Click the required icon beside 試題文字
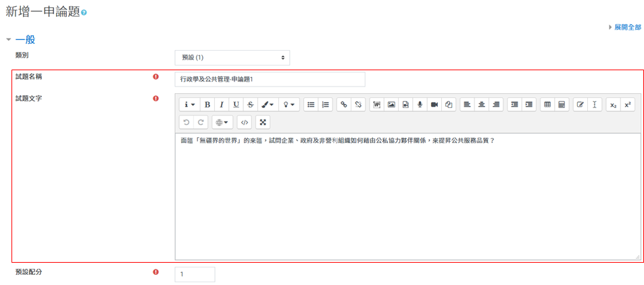 (x=155, y=98)
